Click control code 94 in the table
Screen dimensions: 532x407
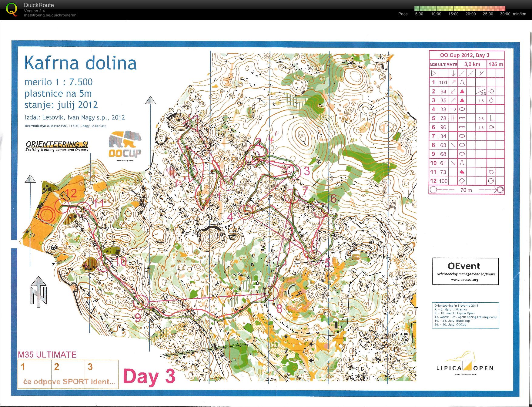443,92
